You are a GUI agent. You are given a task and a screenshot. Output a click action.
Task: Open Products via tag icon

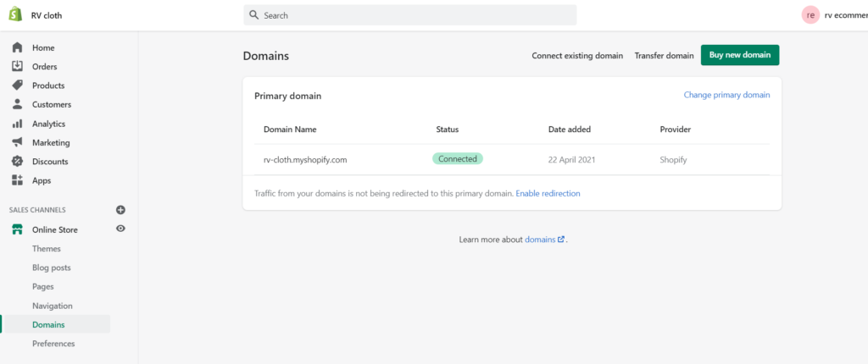coord(17,85)
